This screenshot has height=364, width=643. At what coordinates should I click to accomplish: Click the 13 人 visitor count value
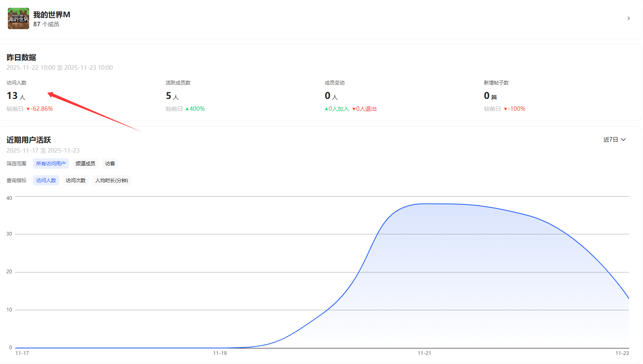tap(16, 96)
